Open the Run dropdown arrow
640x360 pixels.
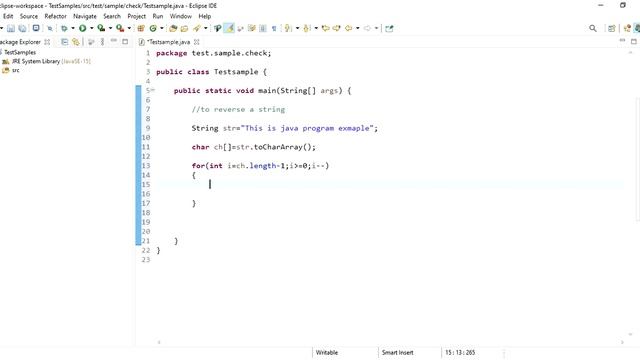[91, 28]
